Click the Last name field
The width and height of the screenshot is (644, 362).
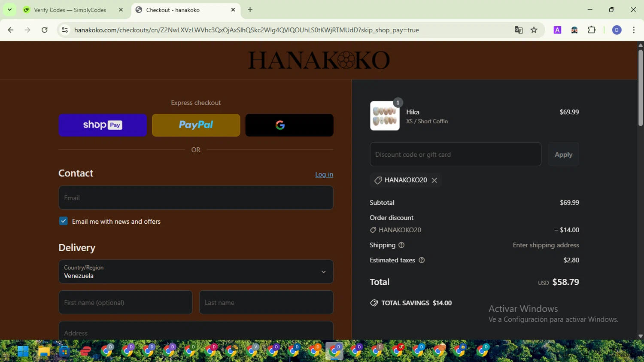click(266, 302)
